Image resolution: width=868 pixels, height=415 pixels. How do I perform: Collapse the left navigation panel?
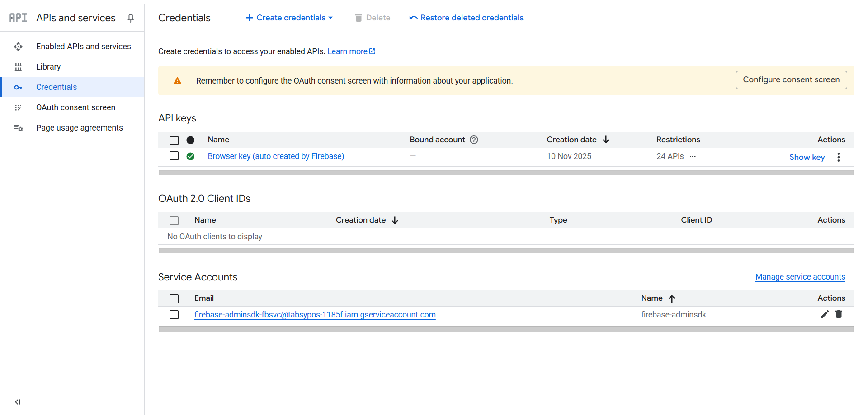click(18, 402)
